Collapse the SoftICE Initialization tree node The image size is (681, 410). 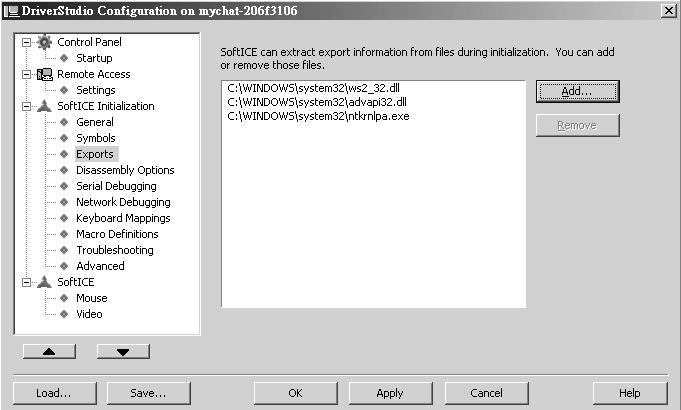26,106
